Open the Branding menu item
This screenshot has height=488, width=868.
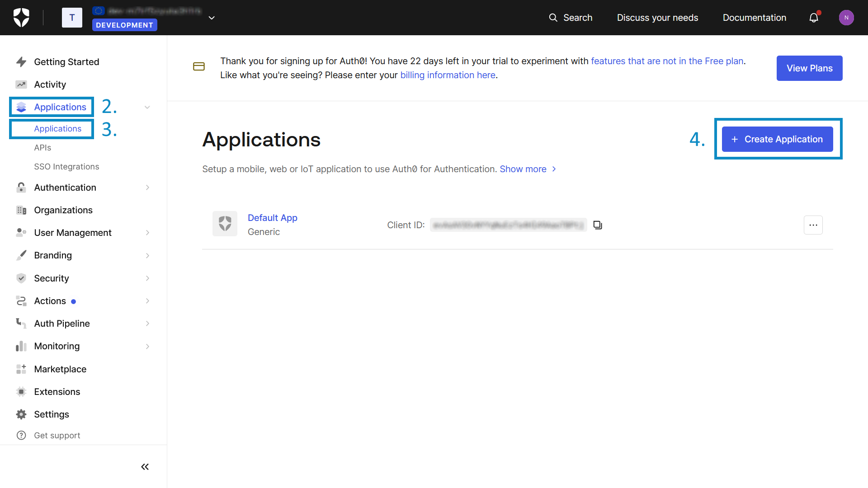click(x=53, y=255)
